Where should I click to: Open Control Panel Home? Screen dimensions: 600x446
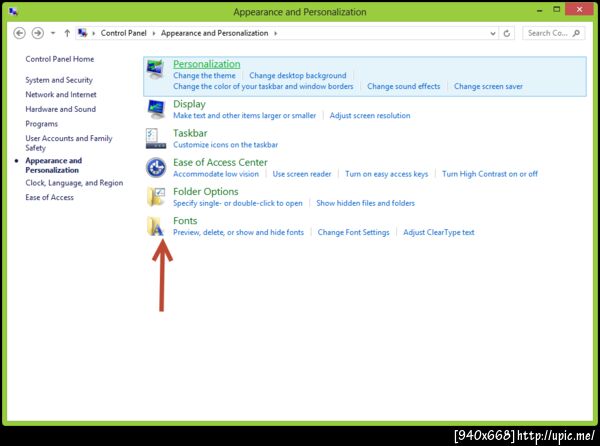pyautogui.click(x=60, y=59)
